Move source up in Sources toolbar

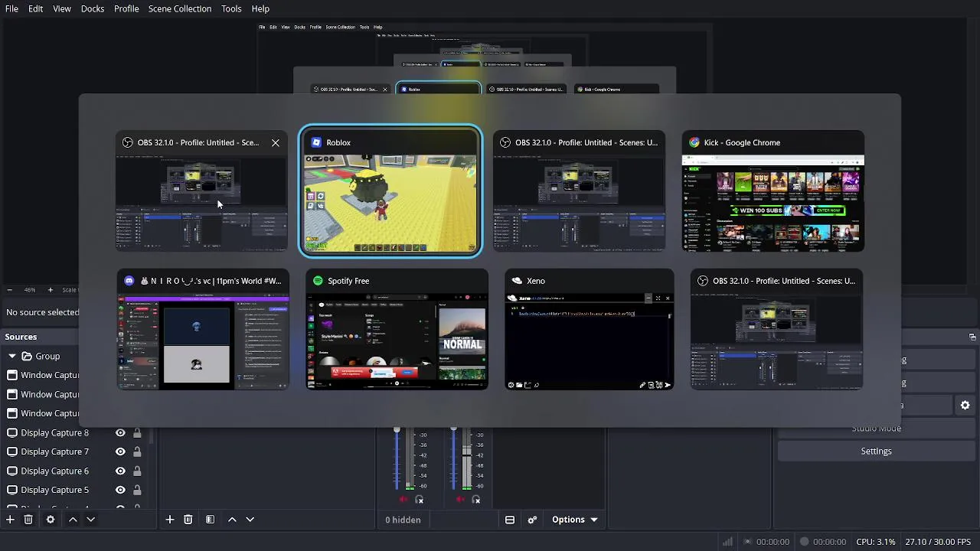(x=73, y=520)
